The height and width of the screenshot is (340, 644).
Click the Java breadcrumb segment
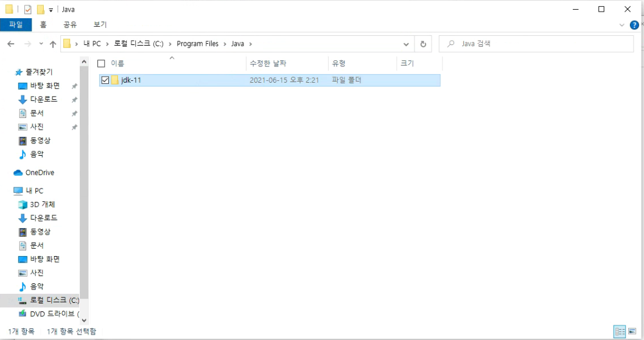click(237, 44)
